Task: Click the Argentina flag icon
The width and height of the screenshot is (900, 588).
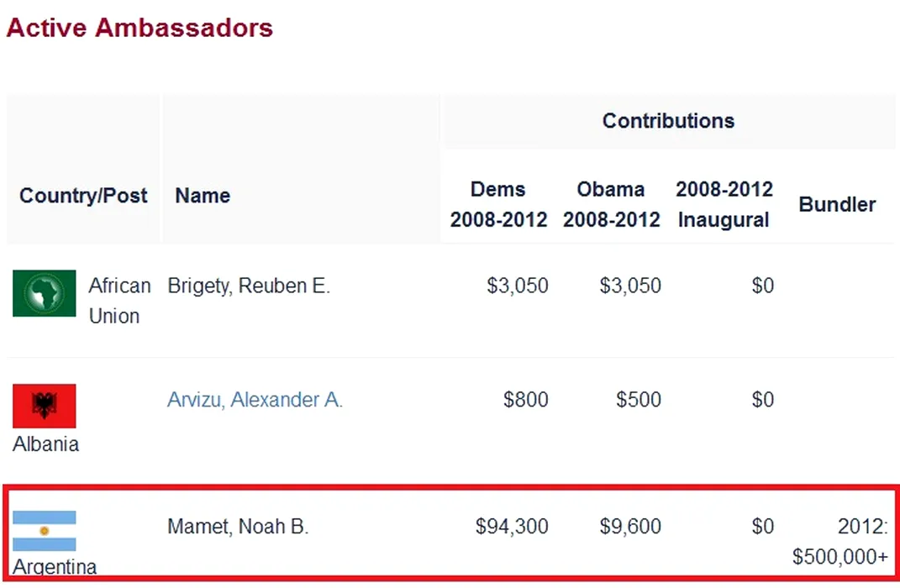Action: pos(44,531)
